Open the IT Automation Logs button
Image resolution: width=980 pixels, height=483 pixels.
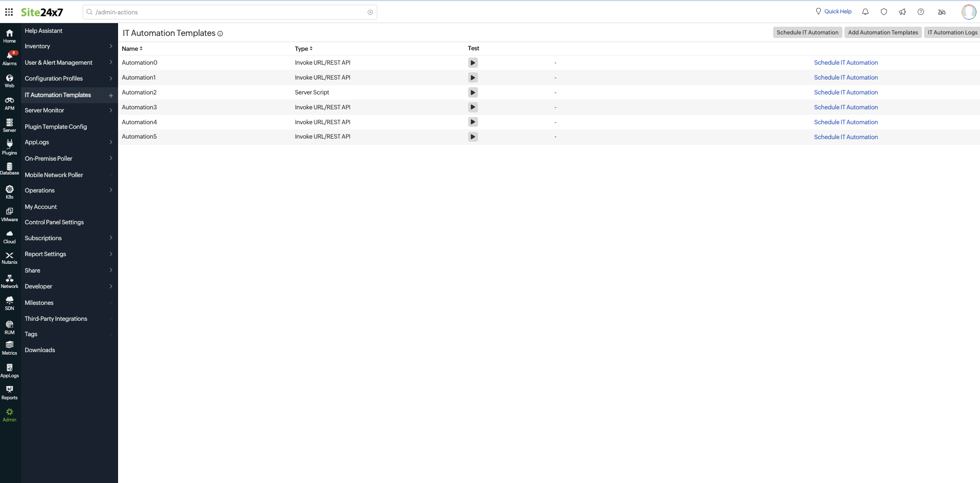(x=952, y=32)
